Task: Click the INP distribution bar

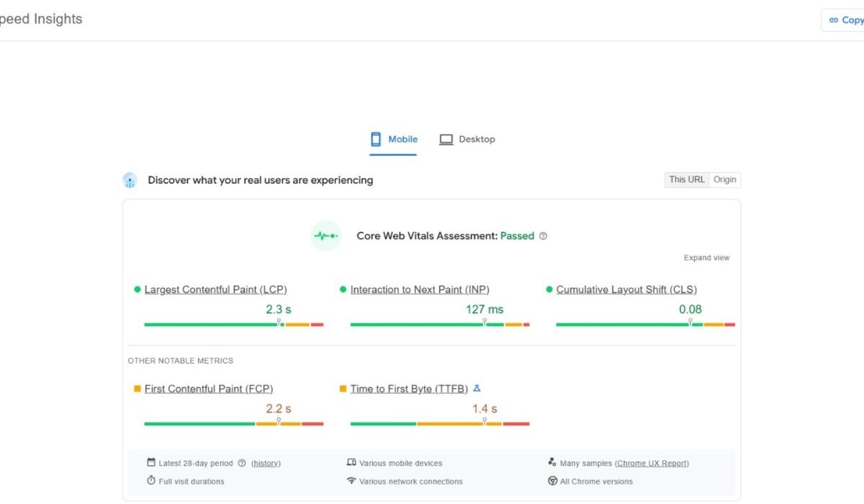Action: click(x=440, y=325)
